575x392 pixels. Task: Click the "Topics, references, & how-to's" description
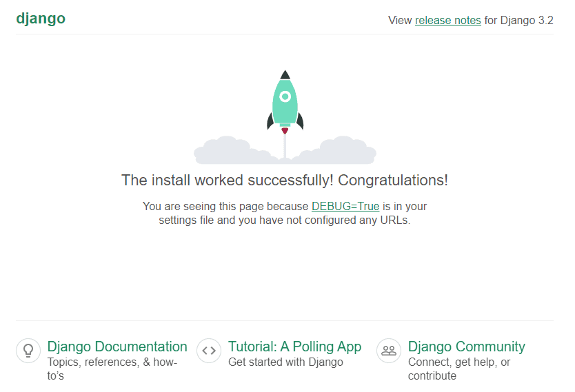tap(112, 362)
